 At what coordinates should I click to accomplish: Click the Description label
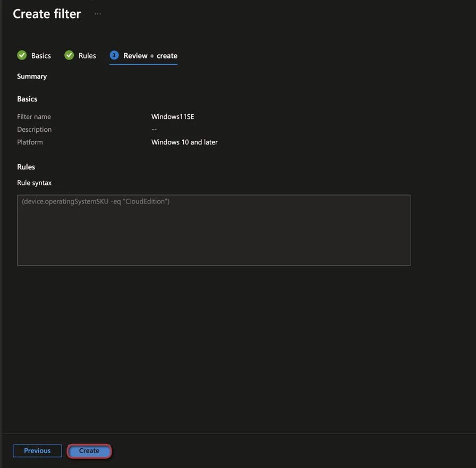pos(35,129)
